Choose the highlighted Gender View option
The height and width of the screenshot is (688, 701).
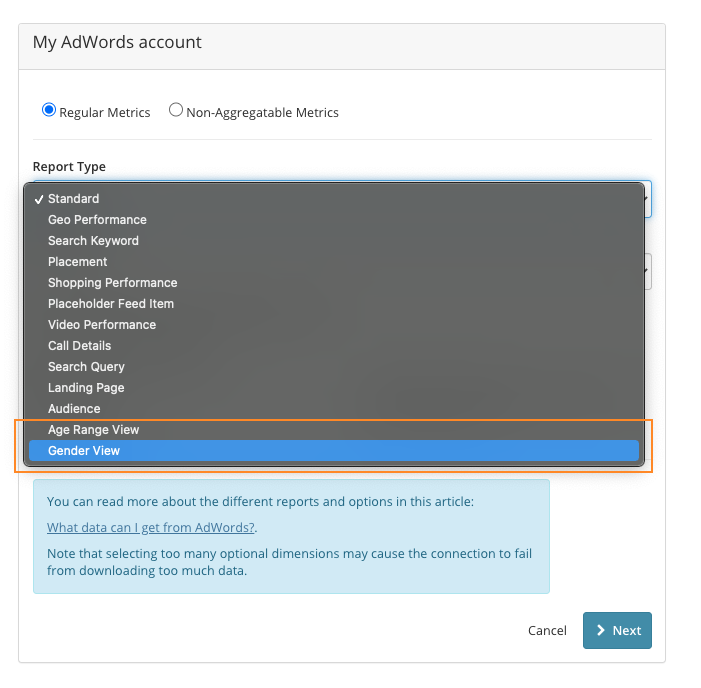point(334,451)
